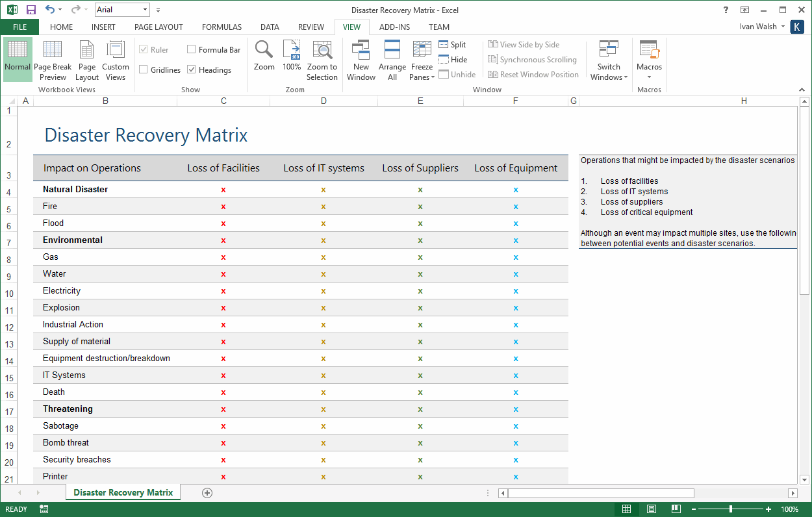Add a new sheet with the plus button
Image resolution: width=812 pixels, height=517 pixels.
pyautogui.click(x=207, y=492)
